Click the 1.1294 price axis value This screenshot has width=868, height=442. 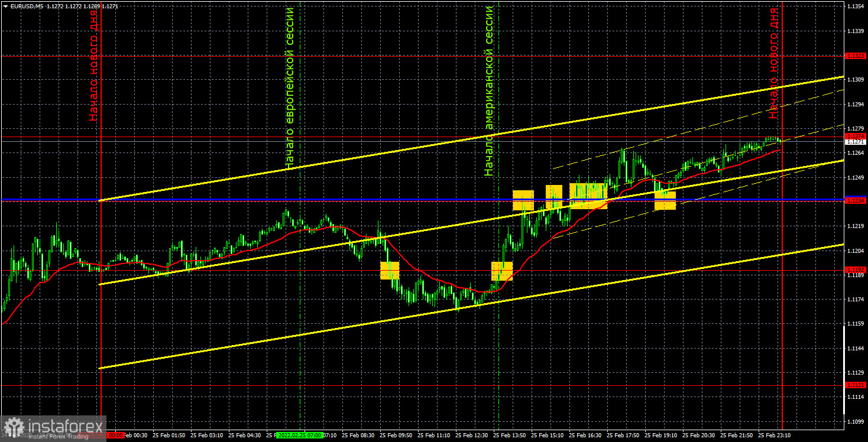[856, 104]
